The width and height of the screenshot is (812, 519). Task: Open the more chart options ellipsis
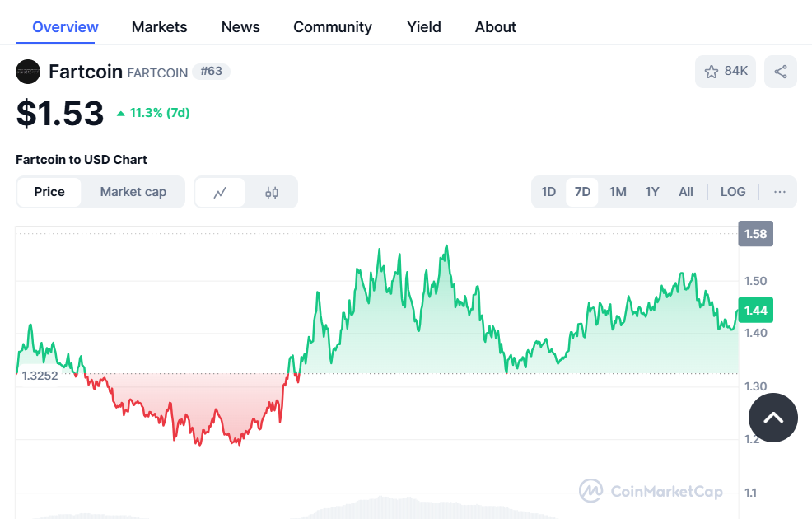[779, 192]
